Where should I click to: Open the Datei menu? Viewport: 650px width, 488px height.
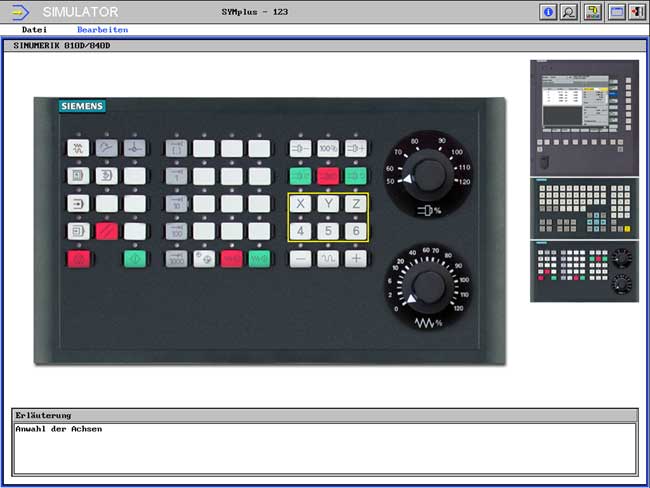point(35,30)
